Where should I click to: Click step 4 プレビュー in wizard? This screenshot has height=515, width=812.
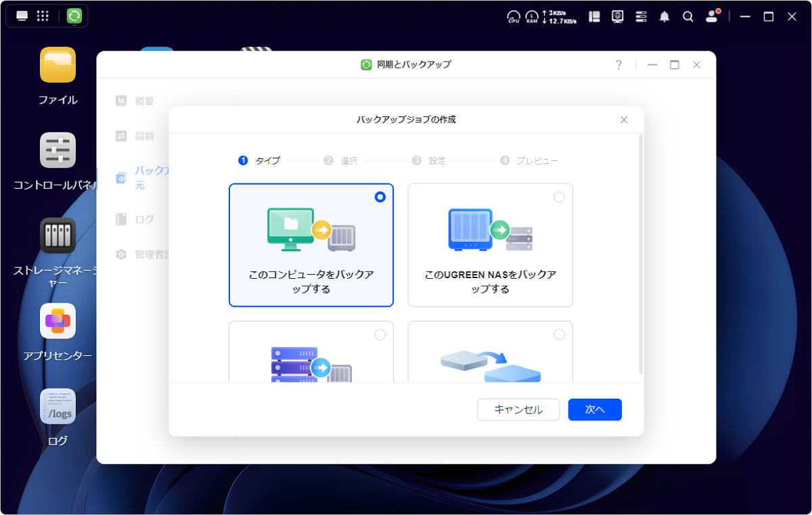(x=529, y=161)
